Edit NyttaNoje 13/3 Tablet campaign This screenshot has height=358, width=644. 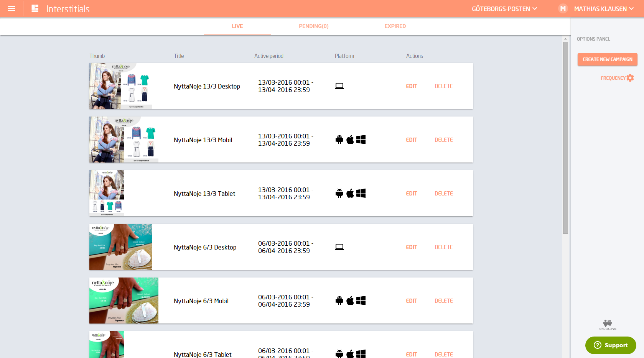tap(412, 194)
